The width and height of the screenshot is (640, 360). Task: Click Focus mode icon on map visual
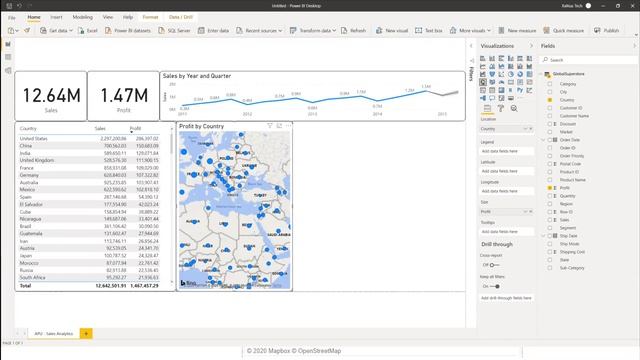[x=279, y=126]
